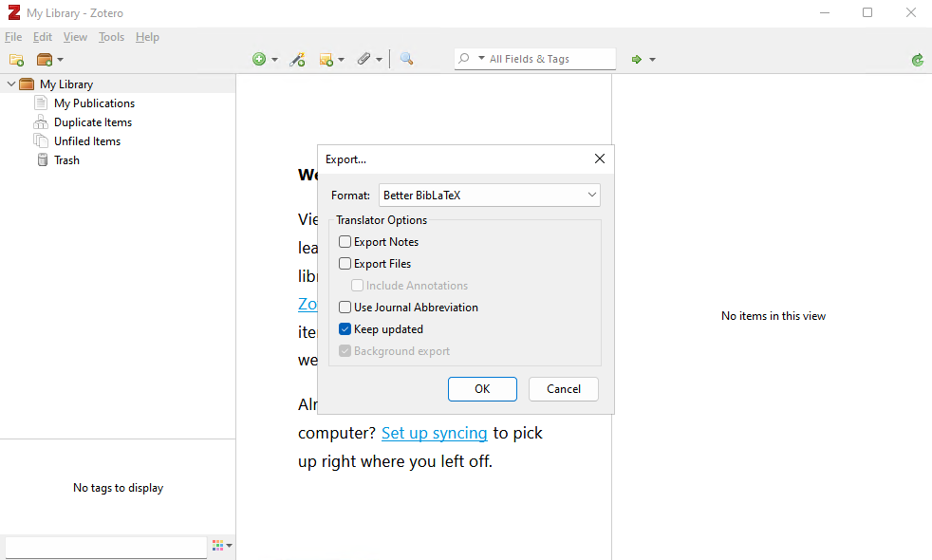
Task: Open the Format dropdown Better BibLaTeX
Action: pyautogui.click(x=490, y=195)
